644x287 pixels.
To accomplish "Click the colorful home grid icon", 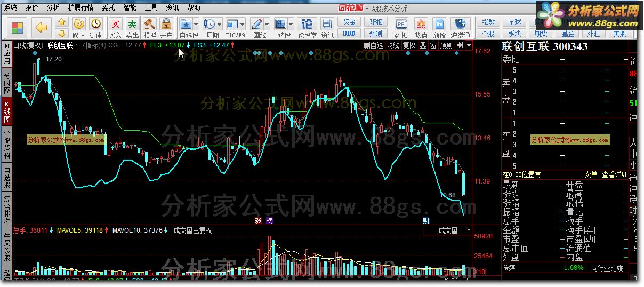I will point(18,27).
